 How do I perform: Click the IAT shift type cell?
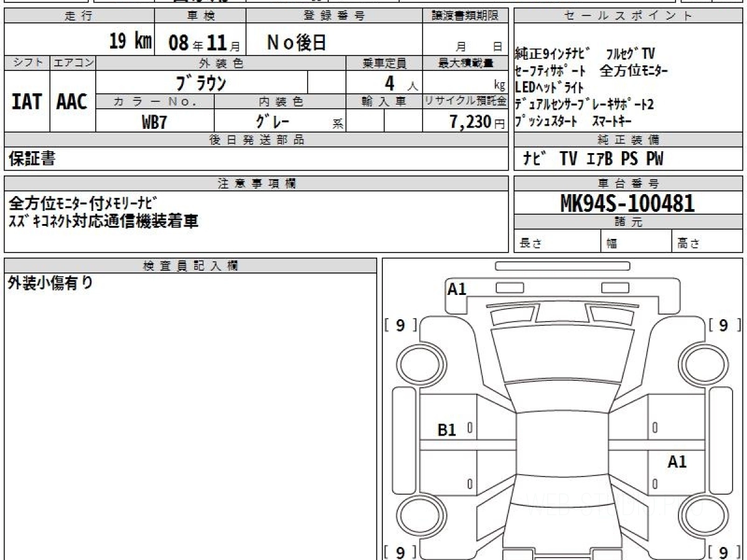pyautogui.click(x=27, y=102)
